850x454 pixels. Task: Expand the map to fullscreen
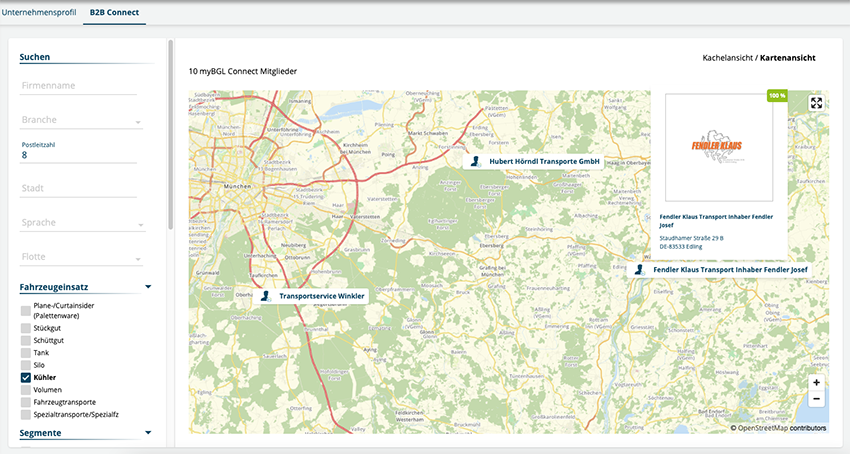(816, 103)
